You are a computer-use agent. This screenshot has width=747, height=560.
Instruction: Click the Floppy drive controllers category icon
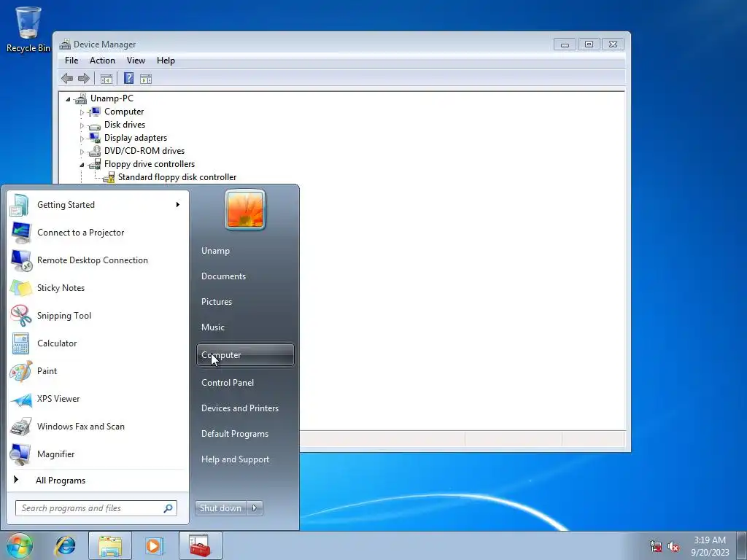click(95, 164)
